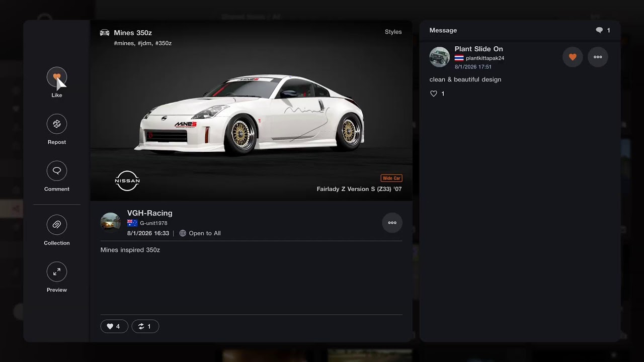
Task: Click the Mines 350z title
Action: pyautogui.click(x=133, y=33)
